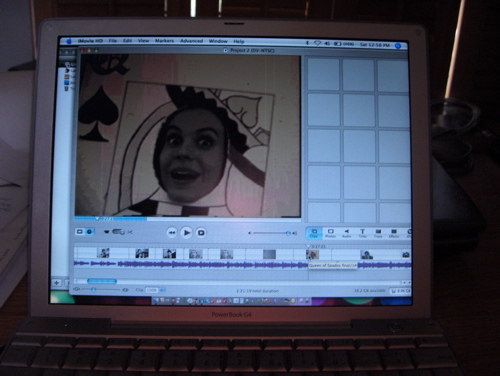Play the movie full screen
Viewport: 500px width, 376px height.
pyautogui.click(x=201, y=233)
